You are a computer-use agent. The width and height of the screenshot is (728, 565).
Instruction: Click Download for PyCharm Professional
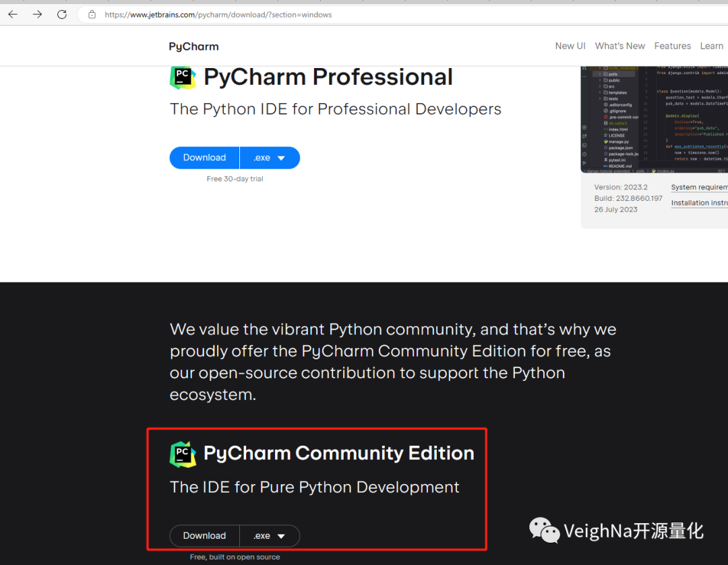(204, 157)
